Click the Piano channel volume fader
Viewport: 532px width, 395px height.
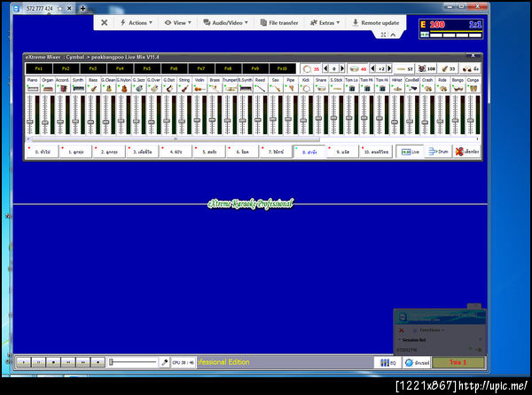click(x=30, y=122)
